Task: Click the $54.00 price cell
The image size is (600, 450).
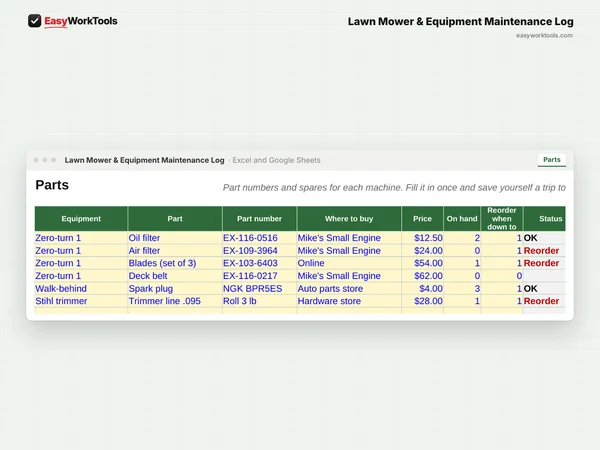Action: [422, 263]
